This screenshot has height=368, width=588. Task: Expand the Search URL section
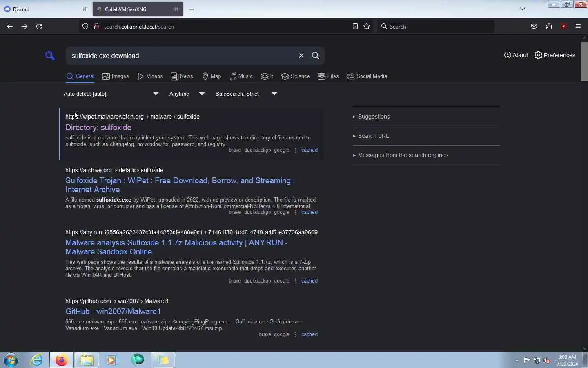point(426,136)
